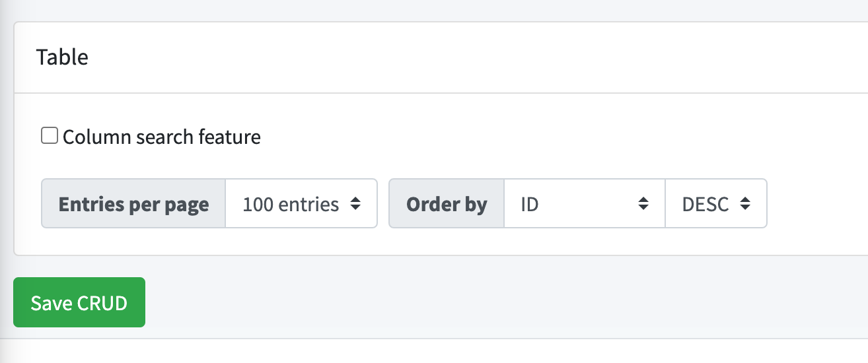Viewport: 868px width, 363px height.
Task: Select the "ID" value text in Order by
Action: [530, 204]
